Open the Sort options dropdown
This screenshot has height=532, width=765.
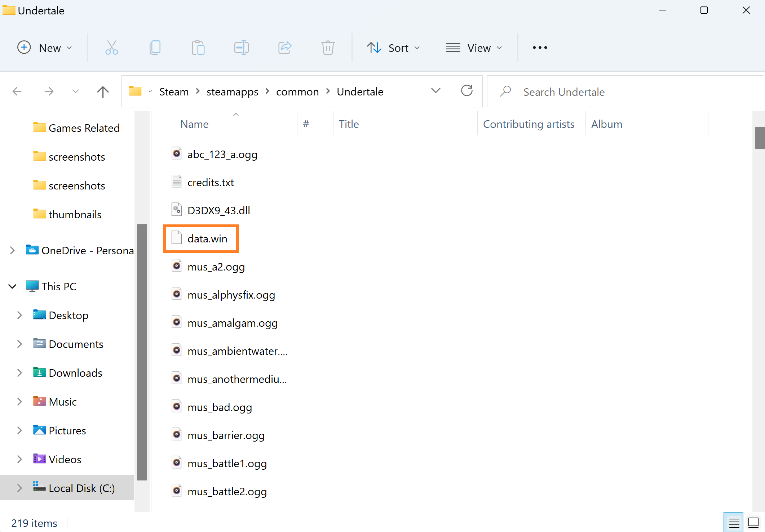tap(393, 48)
